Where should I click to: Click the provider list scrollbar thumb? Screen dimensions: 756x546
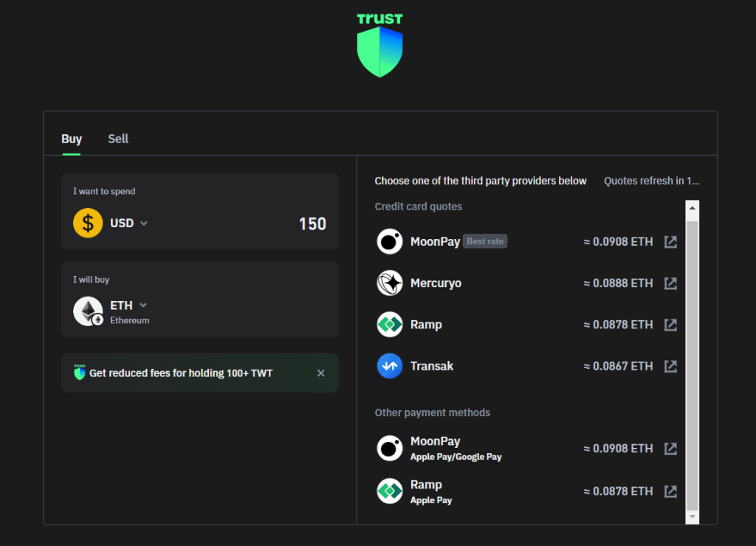(x=693, y=364)
